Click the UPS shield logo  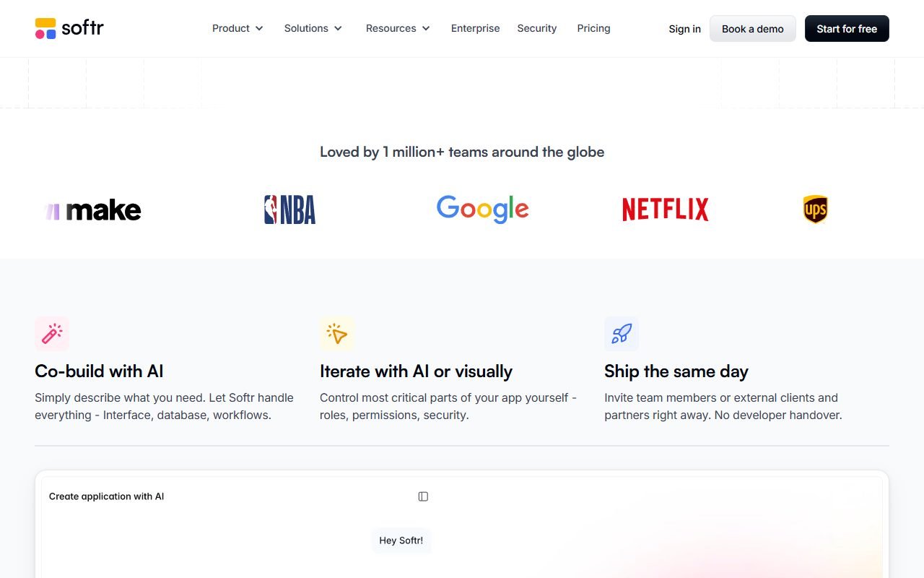pos(815,210)
